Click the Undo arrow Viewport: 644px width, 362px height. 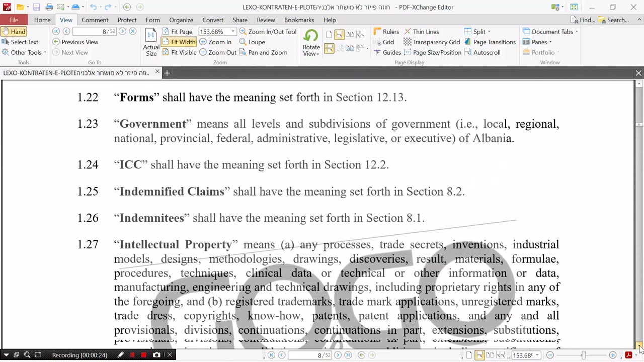[x=93, y=7]
